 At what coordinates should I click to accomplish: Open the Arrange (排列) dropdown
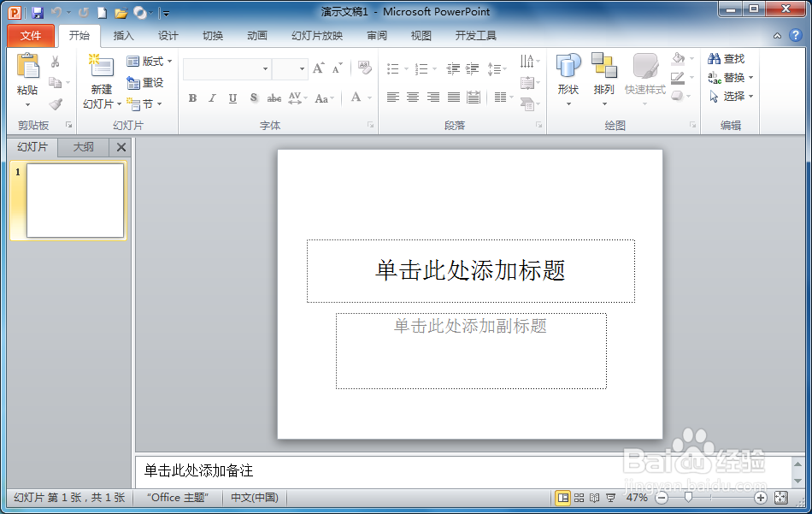pyautogui.click(x=603, y=80)
